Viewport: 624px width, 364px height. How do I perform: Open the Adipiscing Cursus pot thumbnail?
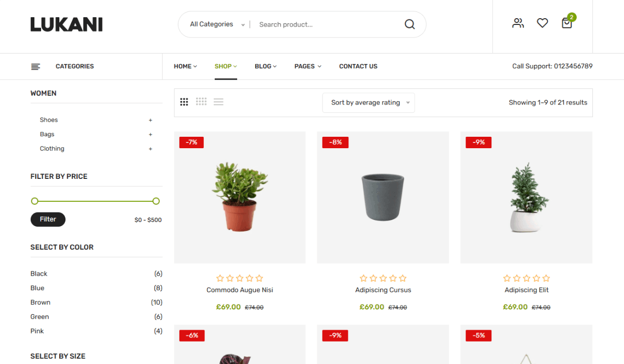383,198
